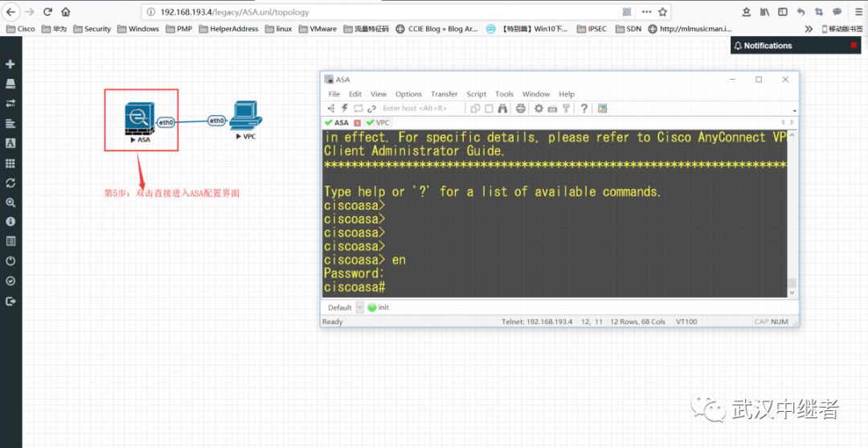
Task: Click the Print toolbar icon
Action: [x=520, y=109]
